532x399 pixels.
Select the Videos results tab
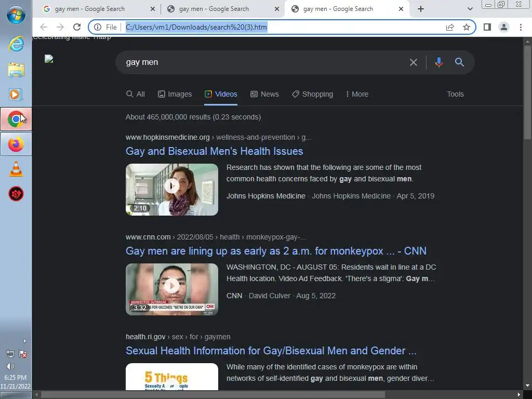click(x=221, y=95)
